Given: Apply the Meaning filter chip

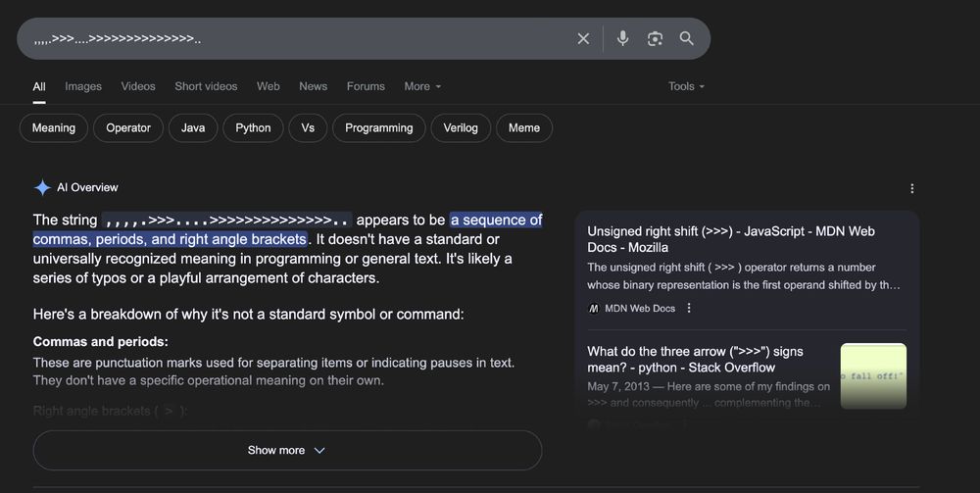Looking at the screenshot, I should coord(54,128).
